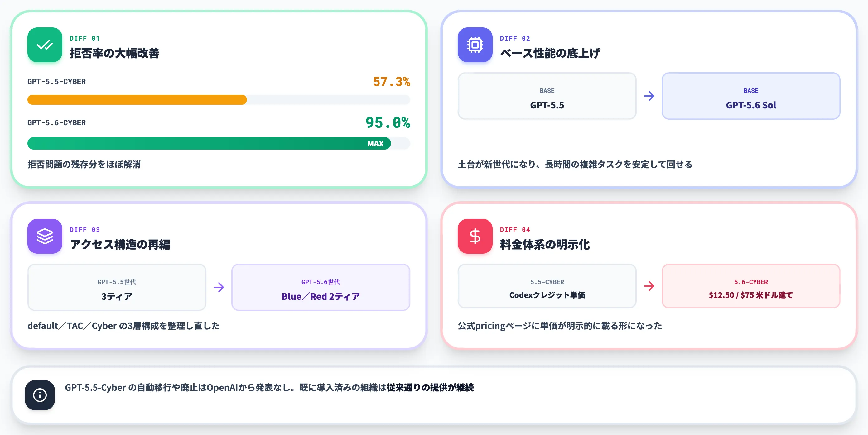Click the purple arrow between the tier boxes
Viewport: 868px width, 435px height.
coord(219,287)
